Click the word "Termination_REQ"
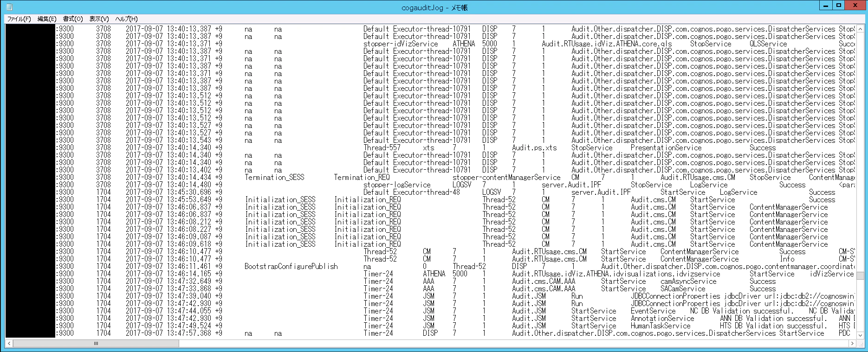The height and width of the screenshot is (352, 868). tap(362, 177)
